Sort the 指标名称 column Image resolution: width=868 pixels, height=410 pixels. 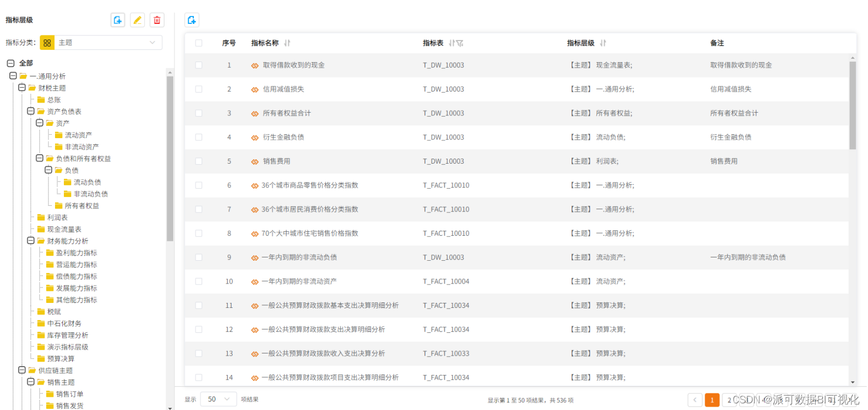pyautogui.click(x=287, y=43)
